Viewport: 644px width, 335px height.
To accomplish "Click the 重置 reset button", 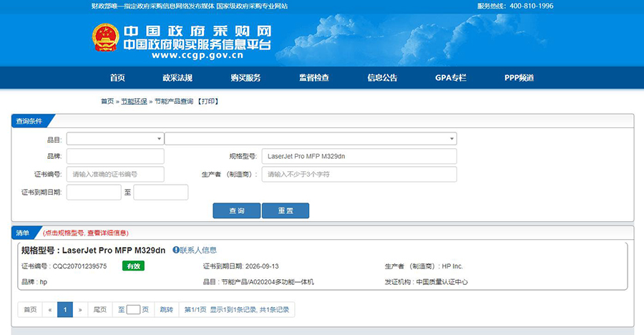I will [x=285, y=210].
